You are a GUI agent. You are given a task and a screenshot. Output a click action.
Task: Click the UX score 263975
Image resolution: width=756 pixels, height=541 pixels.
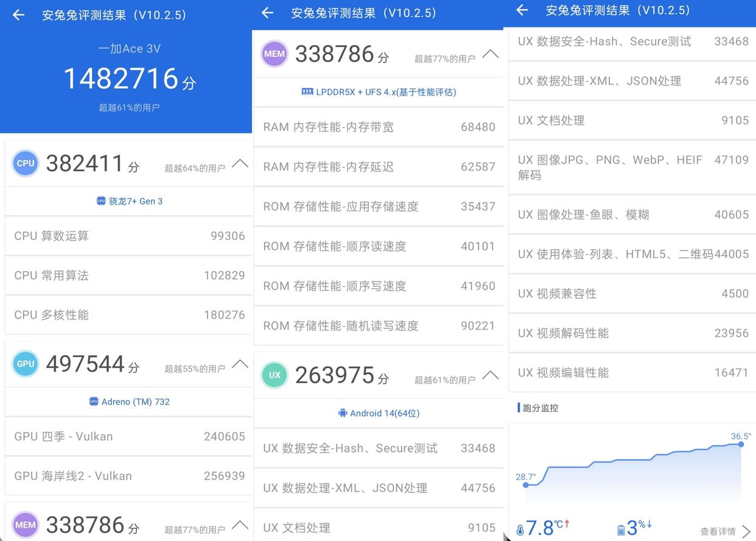pyautogui.click(x=335, y=375)
